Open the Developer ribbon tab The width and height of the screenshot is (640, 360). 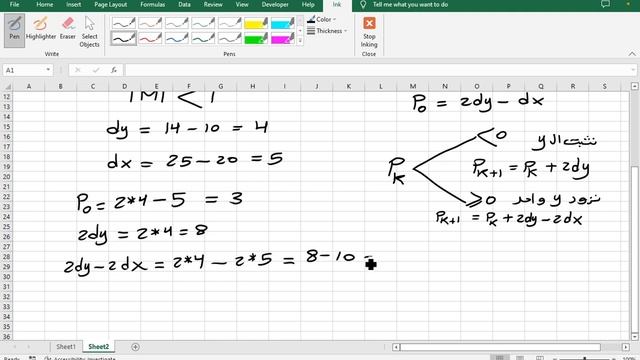coord(275,4)
